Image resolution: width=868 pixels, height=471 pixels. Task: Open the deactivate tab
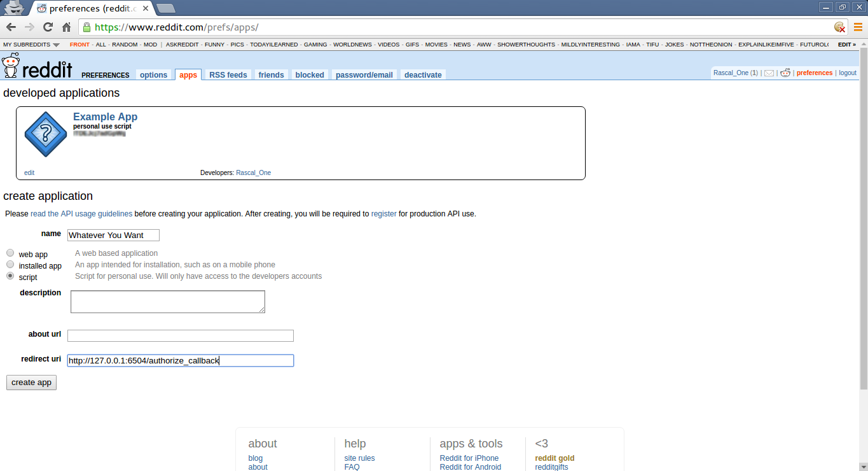(x=423, y=75)
